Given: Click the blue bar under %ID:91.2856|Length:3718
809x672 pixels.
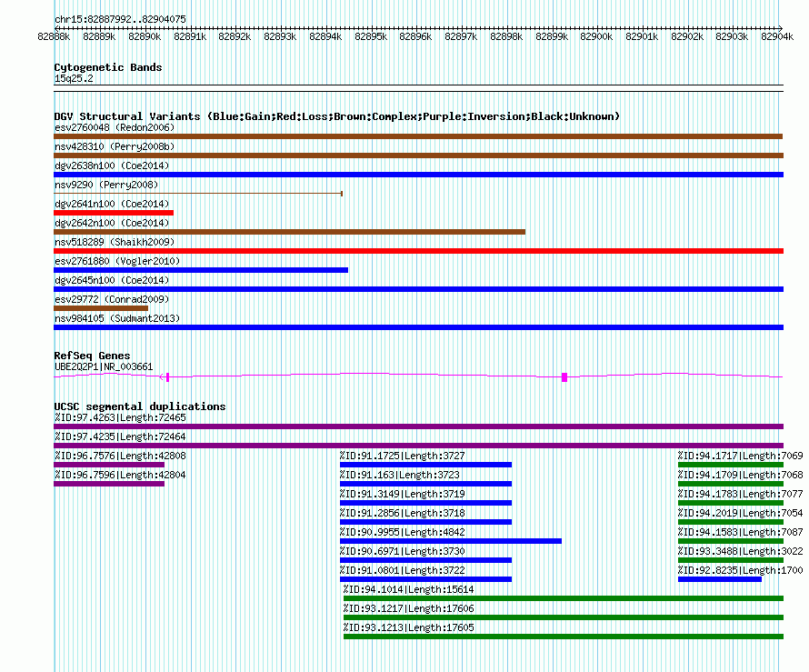Looking at the screenshot, I should [425, 522].
